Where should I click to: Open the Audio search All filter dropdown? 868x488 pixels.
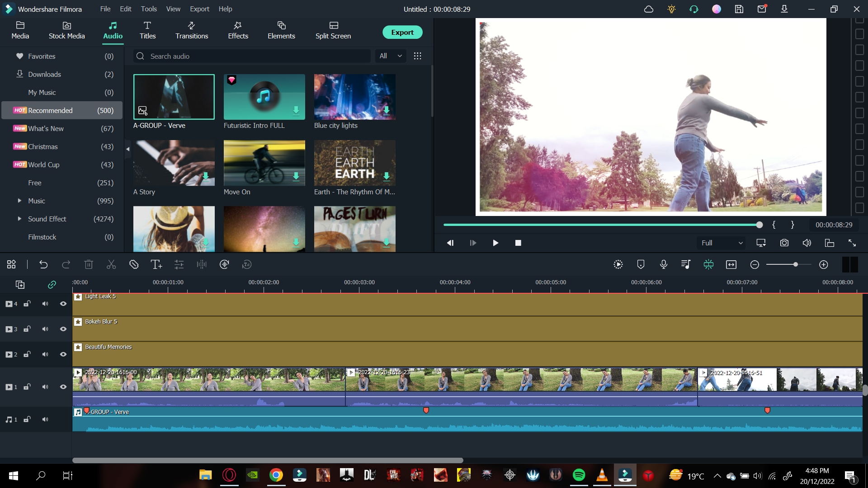(x=391, y=56)
